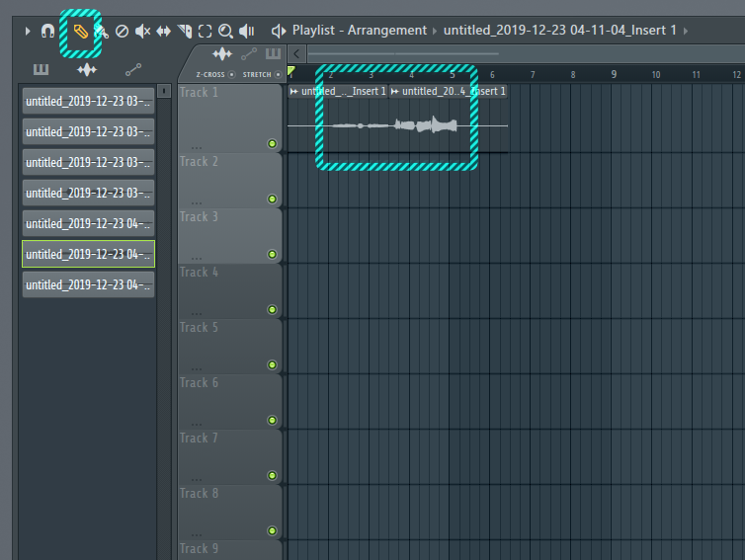The width and height of the screenshot is (745, 560).
Task: Open Track 1 ellipsis options
Action: (x=197, y=147)
